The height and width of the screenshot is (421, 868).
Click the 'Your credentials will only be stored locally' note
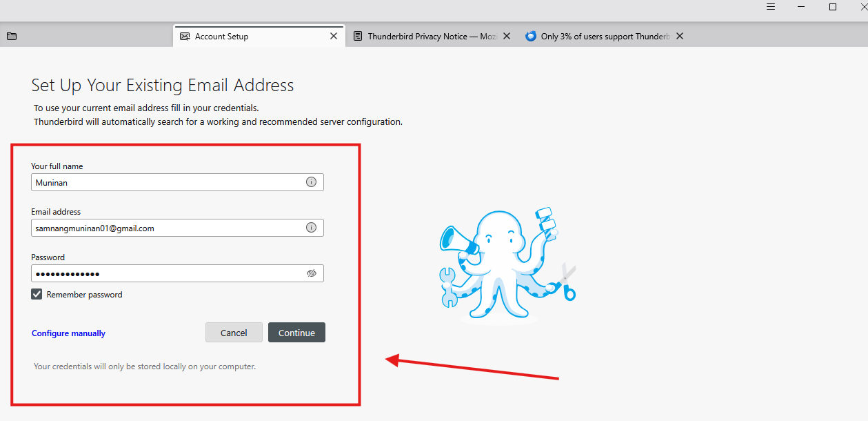pos(145,366)
